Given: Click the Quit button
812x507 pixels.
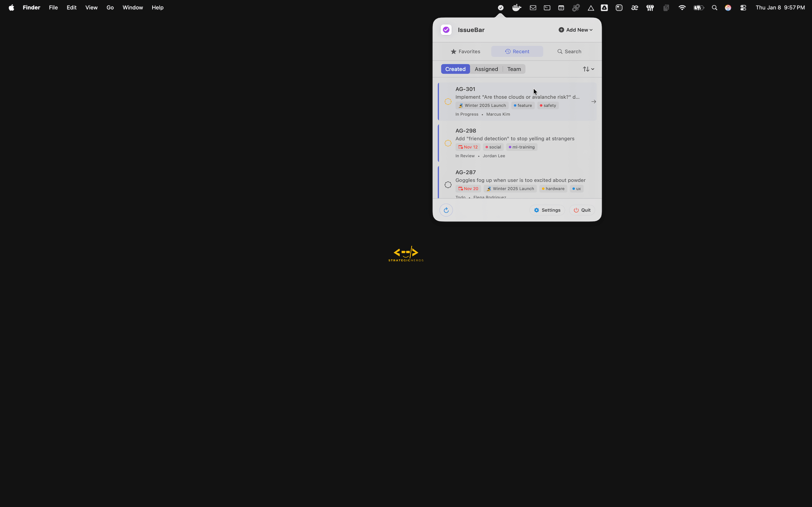Looking at the screenshot, I should 582,210.
